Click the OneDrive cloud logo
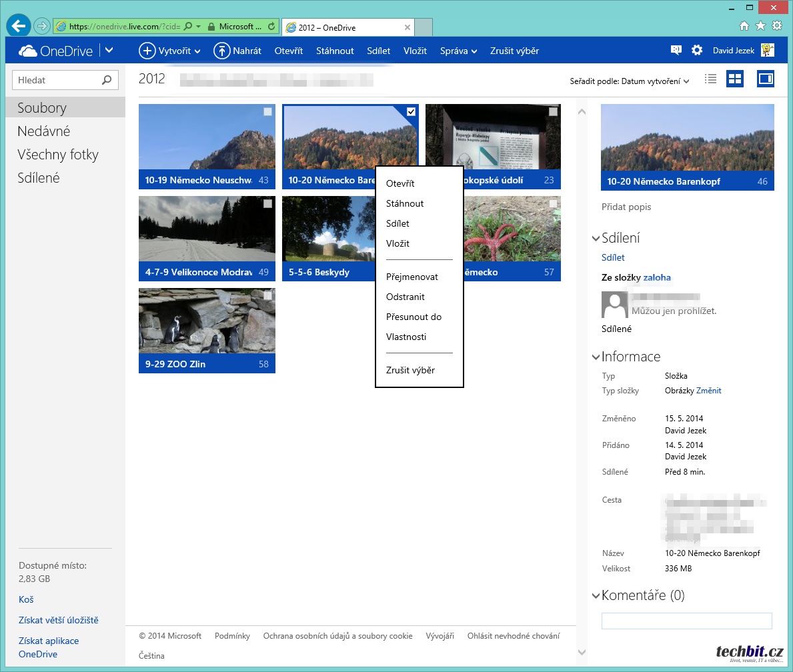Image resolution: width=793 pixels, height=672 pixels. coord(28,51)
